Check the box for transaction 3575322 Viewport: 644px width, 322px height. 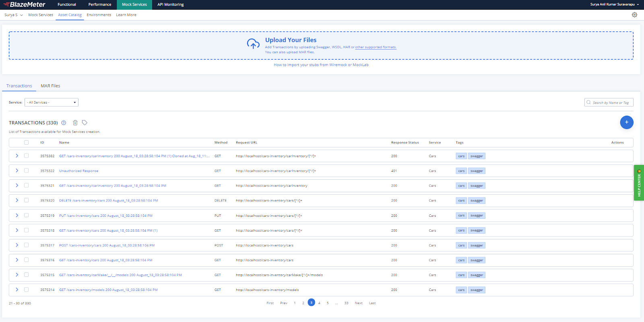[x=27, y=170]
